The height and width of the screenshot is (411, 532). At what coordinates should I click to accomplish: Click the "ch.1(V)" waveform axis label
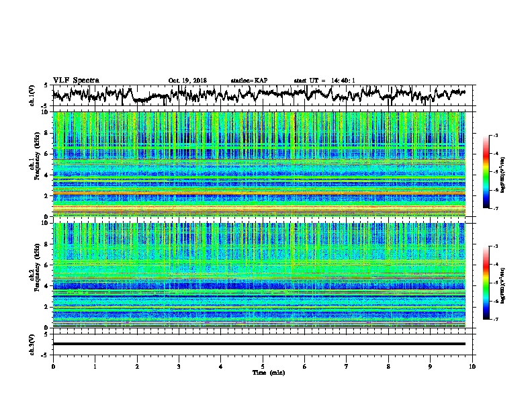pos(32,95)
